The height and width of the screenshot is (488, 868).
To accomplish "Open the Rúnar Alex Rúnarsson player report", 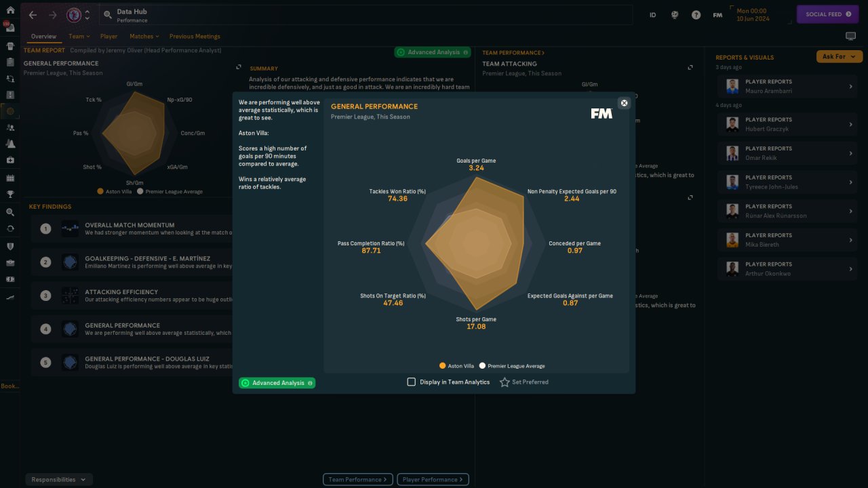I will pyautogui.click(x=789, y=211).
